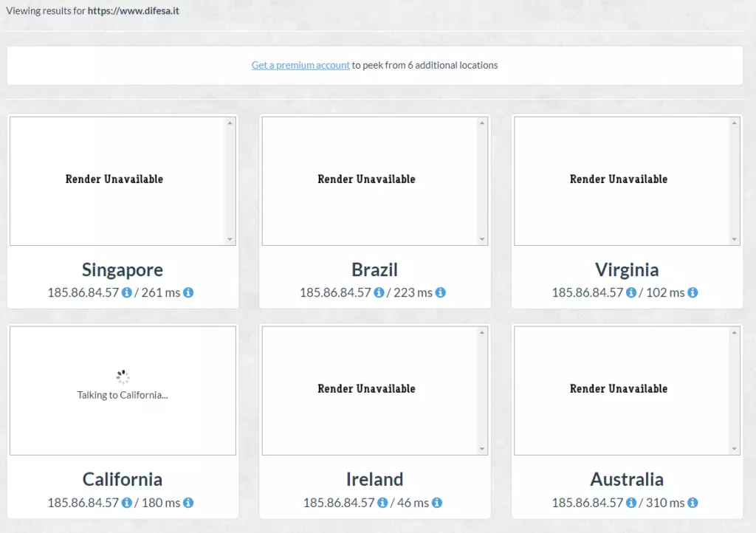
Task: Open the Get a premium account link
Action: click(300, 65)
